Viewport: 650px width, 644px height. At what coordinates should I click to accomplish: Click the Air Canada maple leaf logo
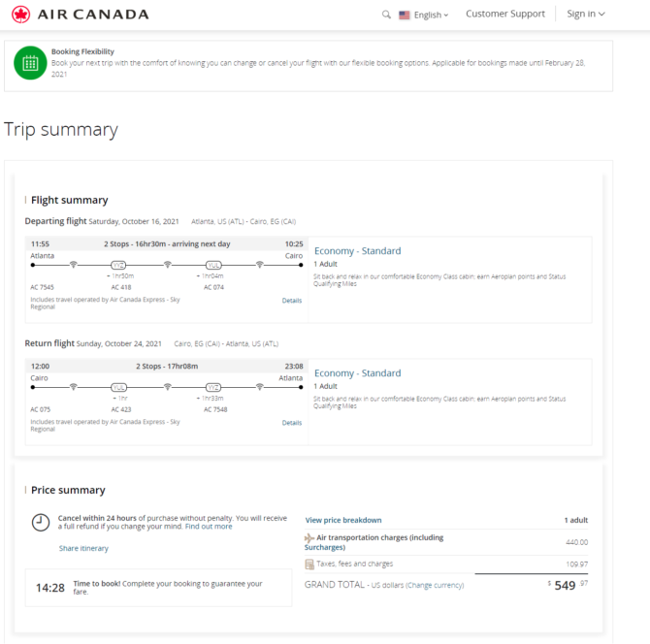20,15
